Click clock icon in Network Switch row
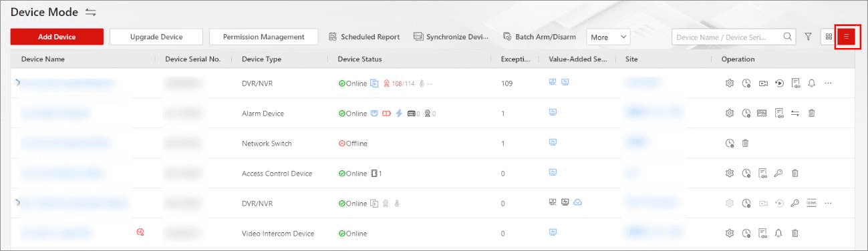The width and height of the screenshot is (868, 251). click(730, 144)
